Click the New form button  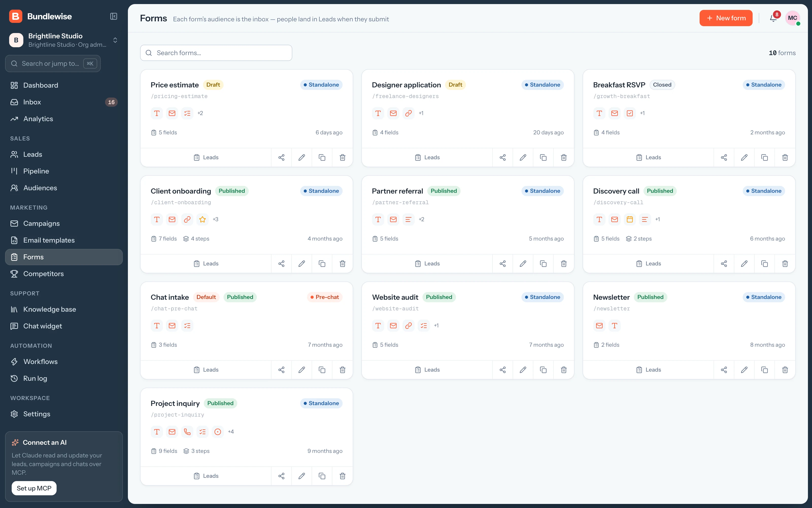click(x=726, y=18)
